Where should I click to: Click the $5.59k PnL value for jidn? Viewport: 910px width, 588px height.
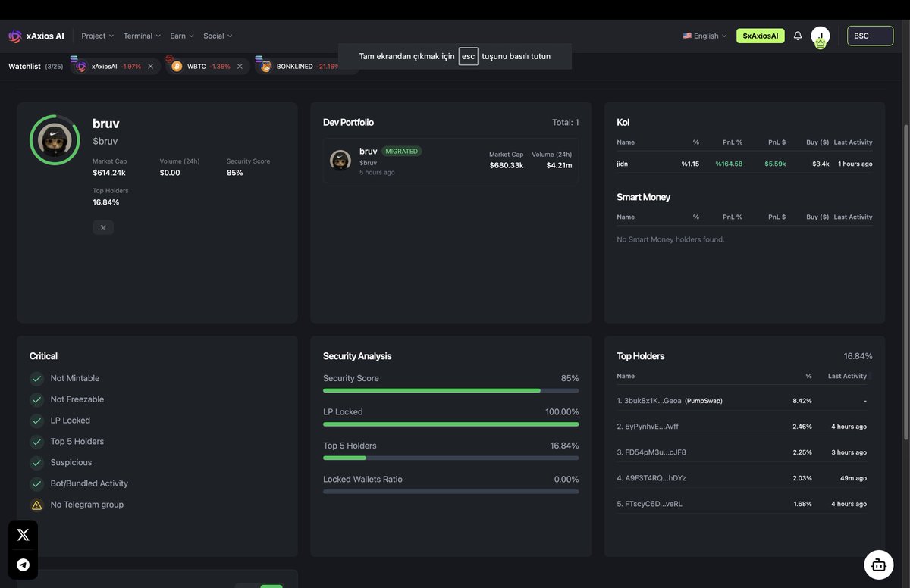[775, 164]
